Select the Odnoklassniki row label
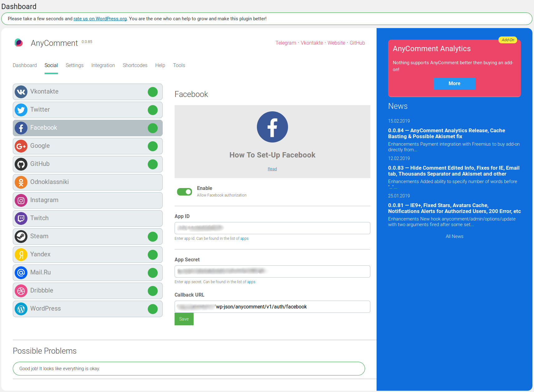 coord(50,182)
